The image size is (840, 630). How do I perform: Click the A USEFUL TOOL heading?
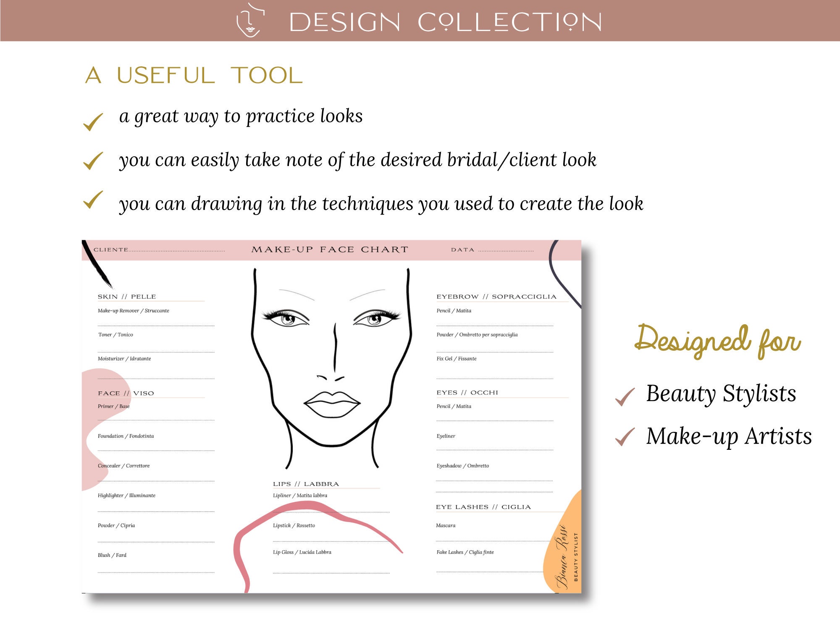click(193, 76)
